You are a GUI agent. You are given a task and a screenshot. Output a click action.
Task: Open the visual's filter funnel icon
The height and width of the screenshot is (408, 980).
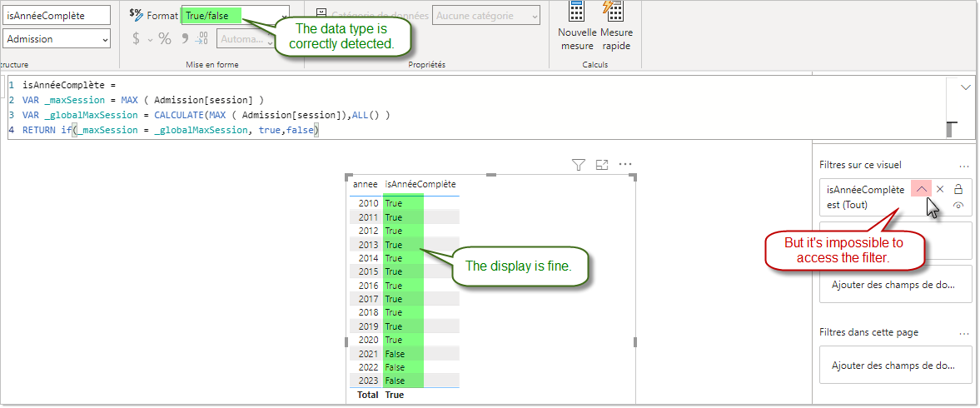pos(579,164)
